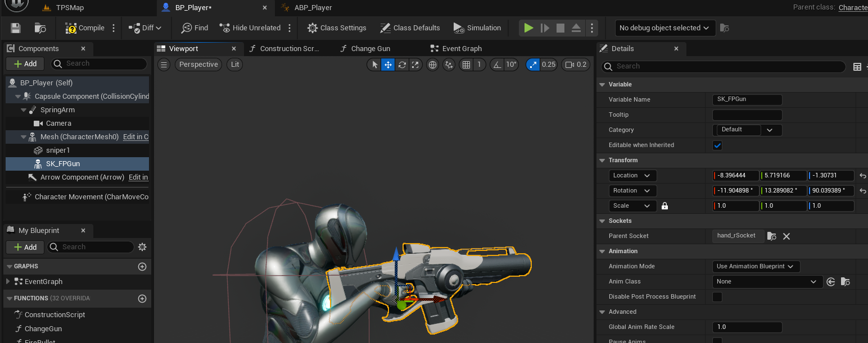The height and width of the screenshot is (343, 868).
Task: Click Browse to asset in Content Browser icon
Action: click(40, 28)
